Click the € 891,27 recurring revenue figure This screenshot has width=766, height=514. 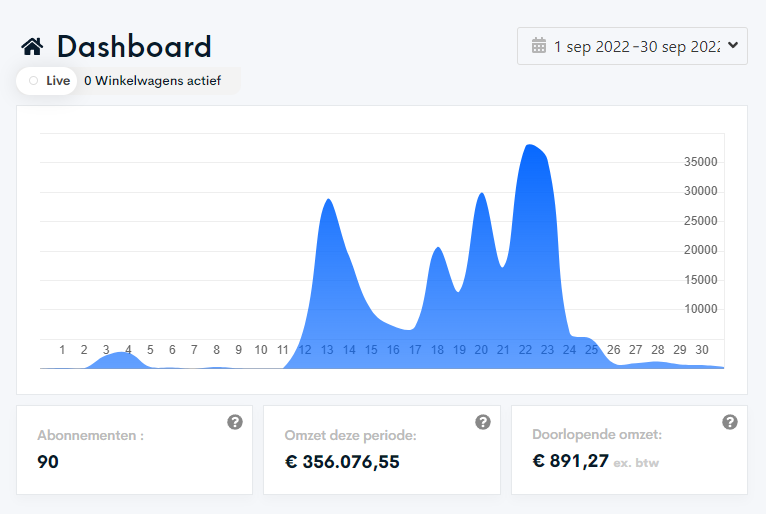point(570,461)
